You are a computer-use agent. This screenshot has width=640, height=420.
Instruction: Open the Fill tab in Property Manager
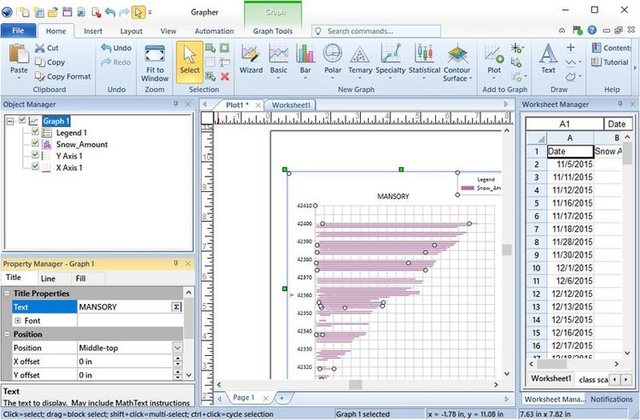pos(80,278)
